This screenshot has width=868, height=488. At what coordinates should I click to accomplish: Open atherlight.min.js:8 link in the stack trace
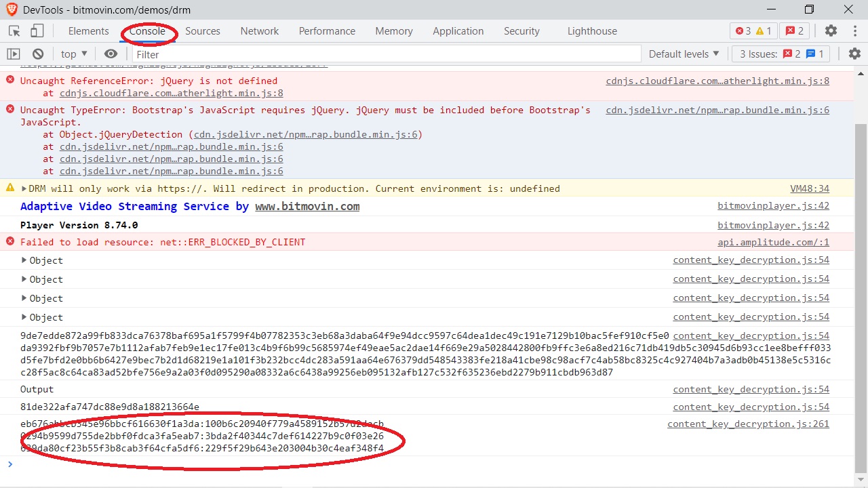[x=172, y=94]
